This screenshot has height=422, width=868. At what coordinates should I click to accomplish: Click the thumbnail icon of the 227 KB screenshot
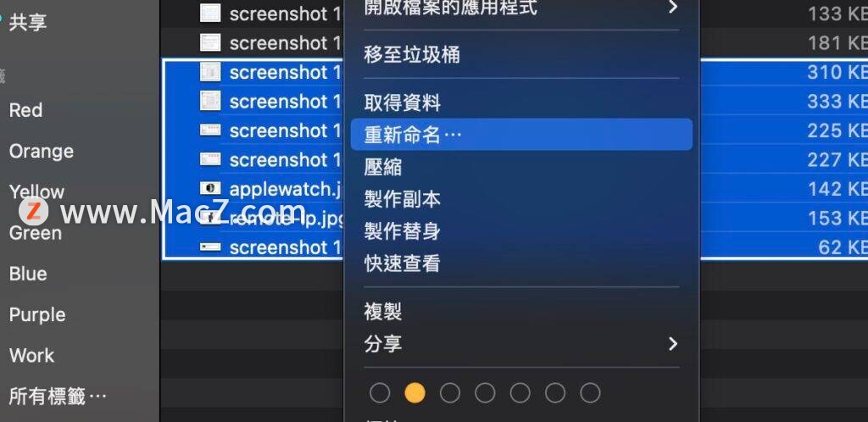click(210, 159)
